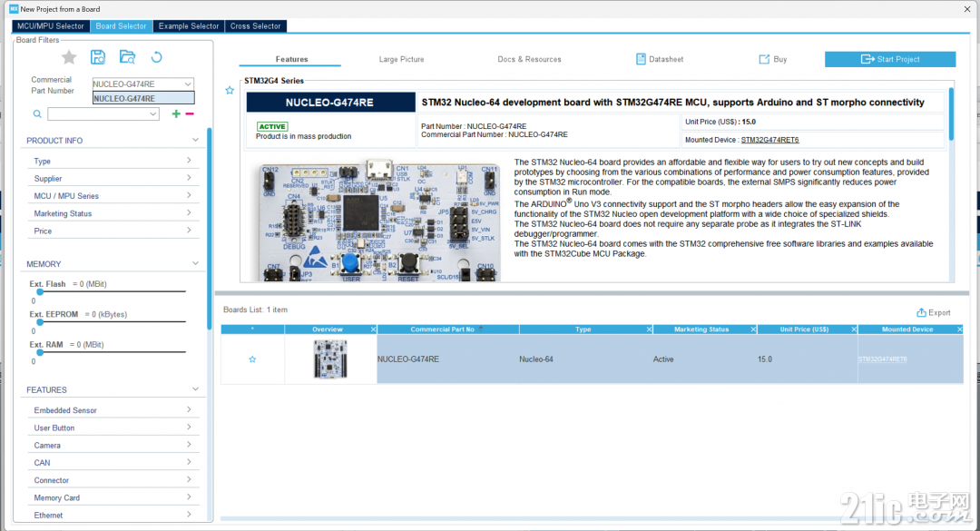Click the Start Project button

click(890, 59)
